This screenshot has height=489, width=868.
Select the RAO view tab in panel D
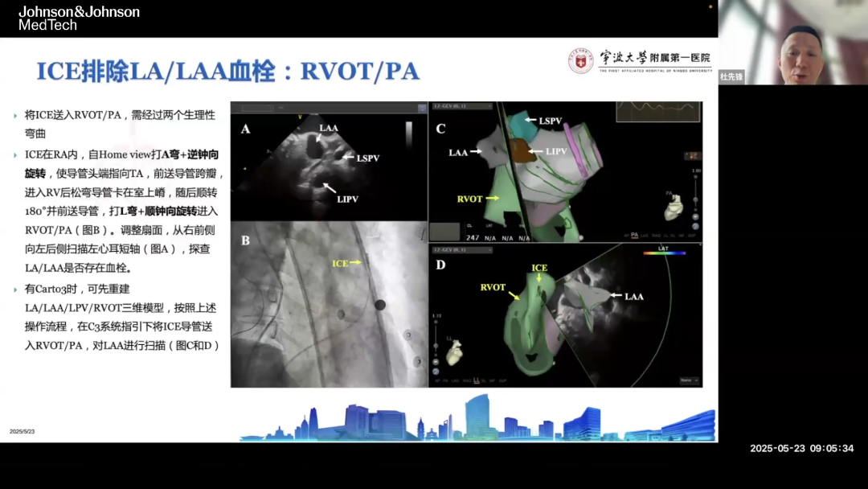click(467, 380)
